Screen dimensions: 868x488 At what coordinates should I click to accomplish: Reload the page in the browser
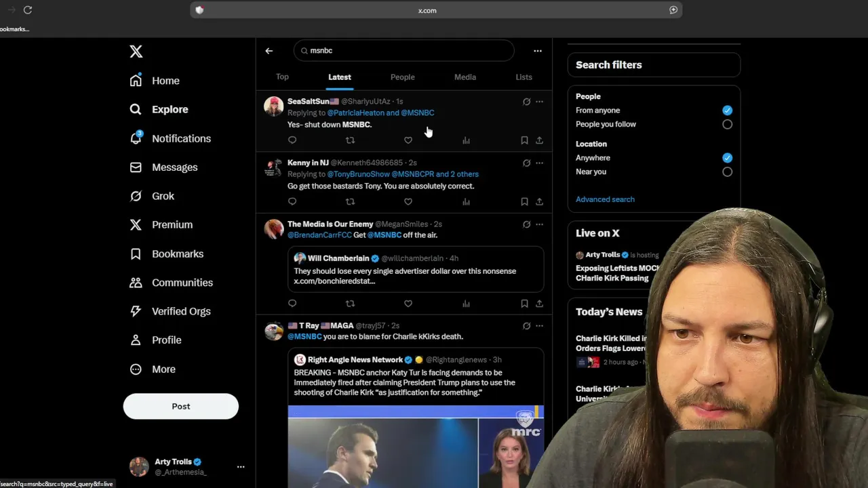[28, 9]
